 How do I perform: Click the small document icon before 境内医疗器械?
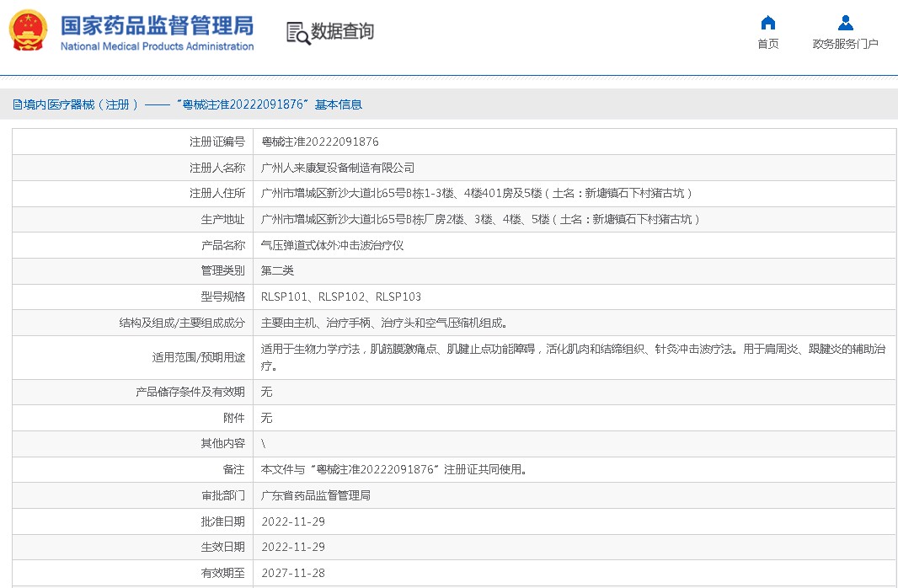point(17,104)
